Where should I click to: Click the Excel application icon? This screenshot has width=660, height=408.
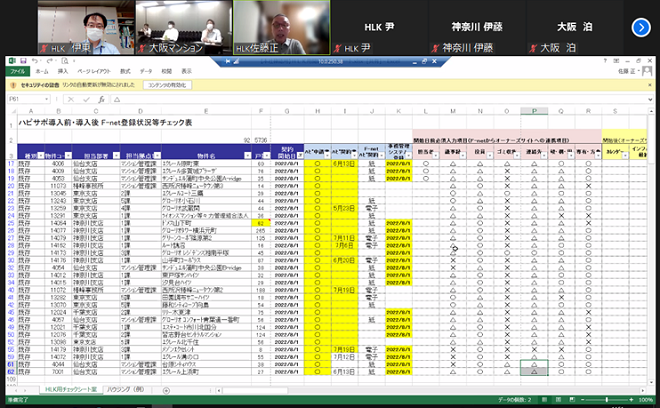[12, 61]
